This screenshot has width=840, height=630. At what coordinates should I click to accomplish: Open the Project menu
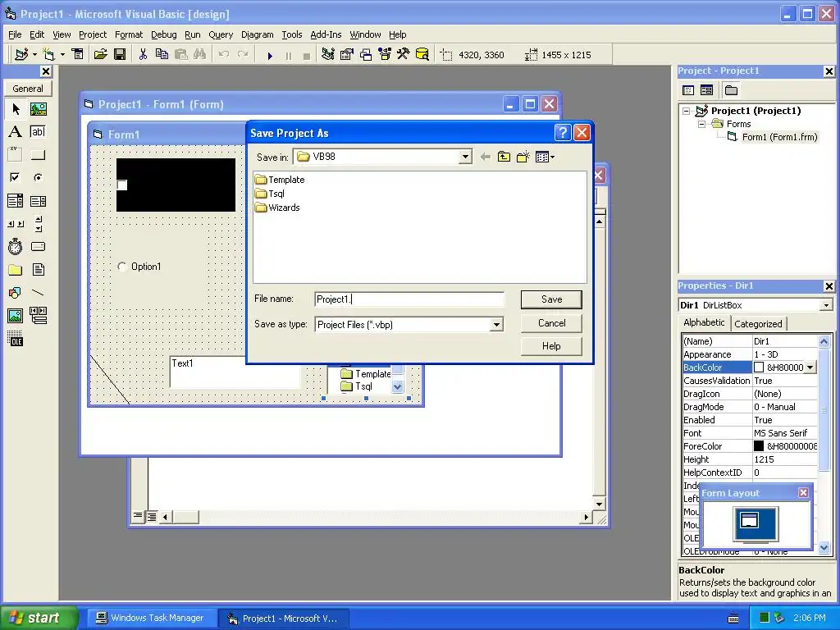tap(93, 34)
